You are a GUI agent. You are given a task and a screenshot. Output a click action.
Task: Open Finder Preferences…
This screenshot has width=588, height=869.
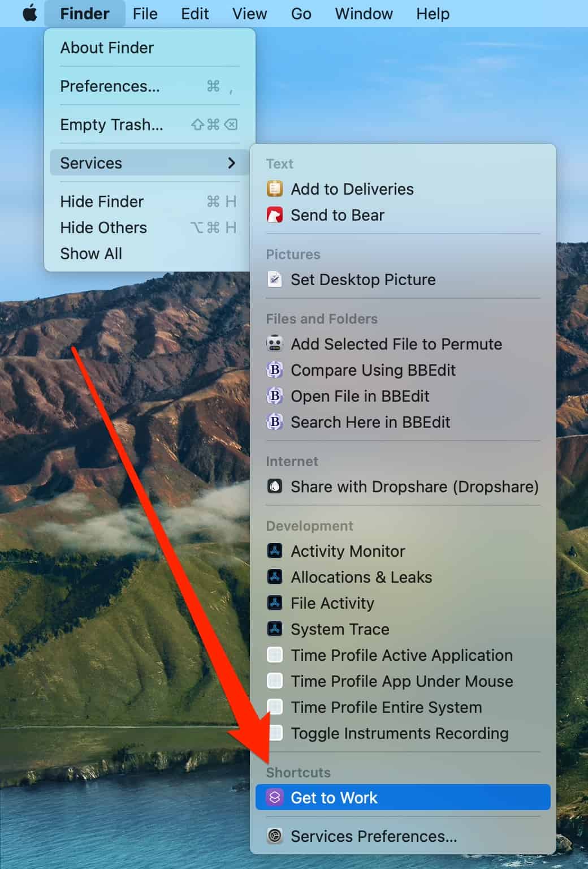pyautogui.click(x=149, y=86)
